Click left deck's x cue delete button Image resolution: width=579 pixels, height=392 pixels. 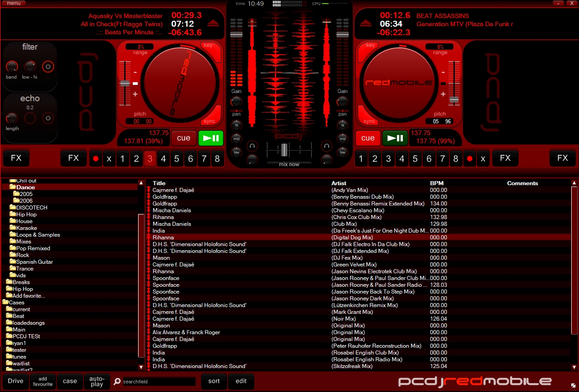pyautogui.click(x=109, y=159)
